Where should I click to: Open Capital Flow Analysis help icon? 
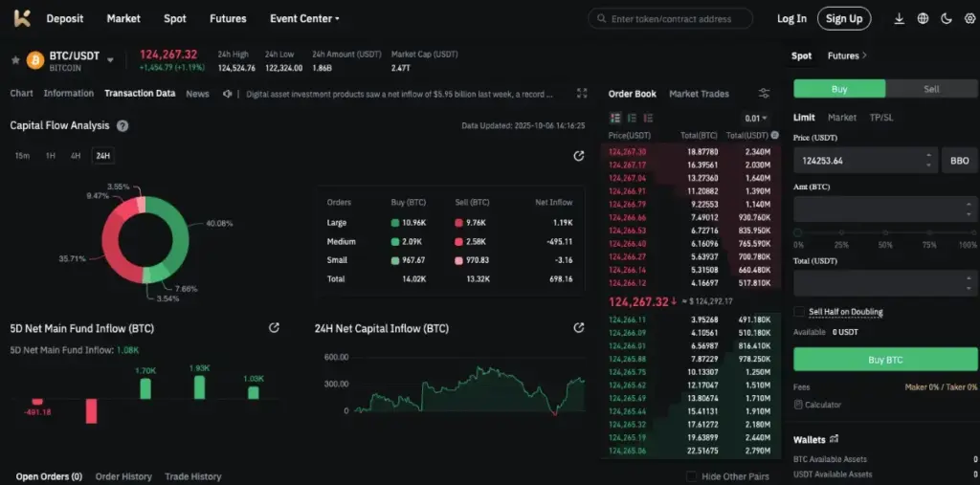(123, 125)
